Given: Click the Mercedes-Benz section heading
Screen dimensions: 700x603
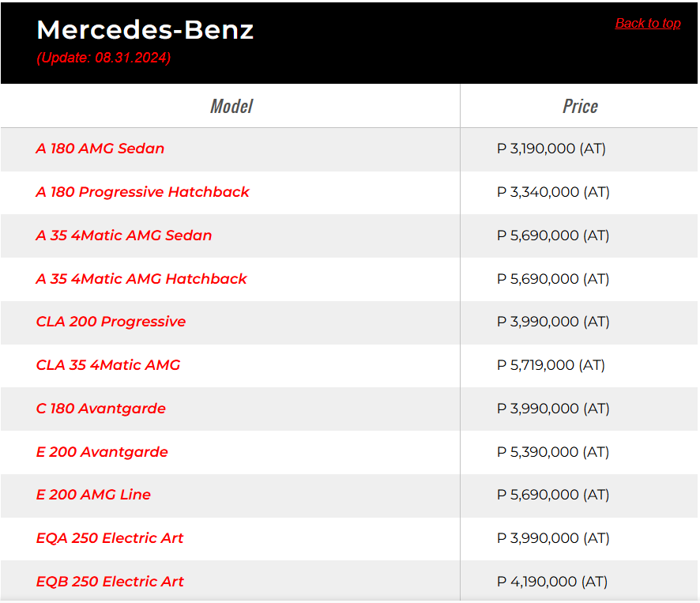Looking at the screenshot, I should (x=145, y=30).
